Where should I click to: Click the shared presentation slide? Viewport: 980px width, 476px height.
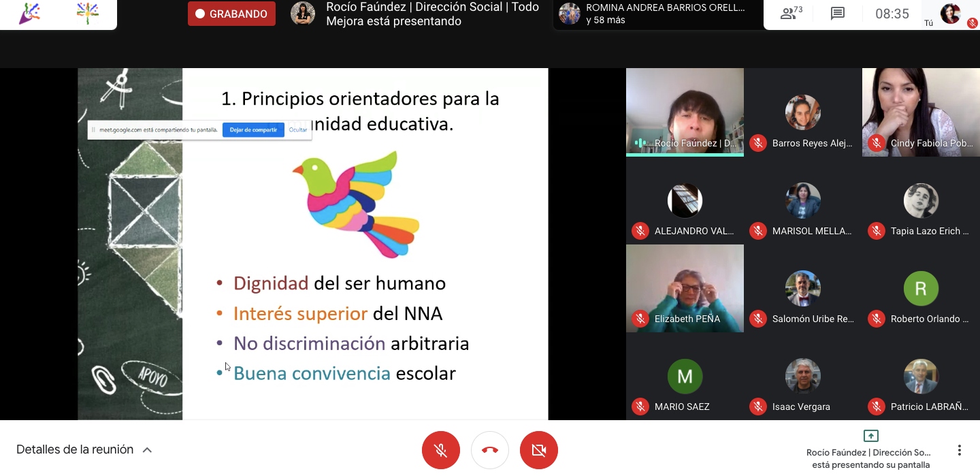(365, 272)
